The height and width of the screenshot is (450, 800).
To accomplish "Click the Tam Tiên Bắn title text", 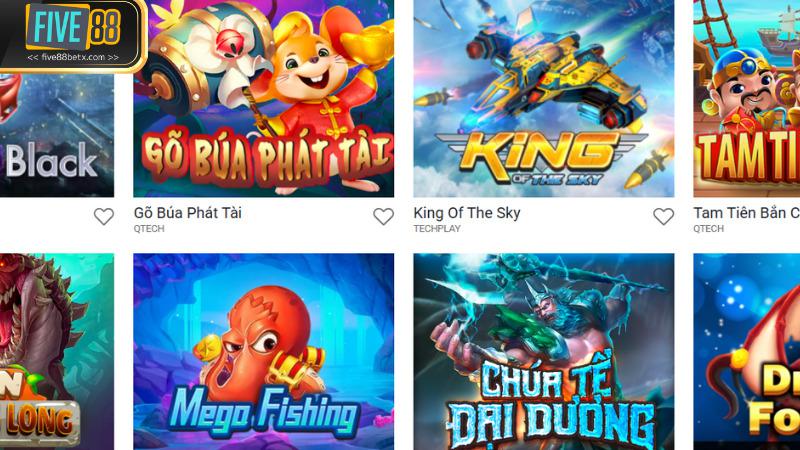I will click(746, 213).
